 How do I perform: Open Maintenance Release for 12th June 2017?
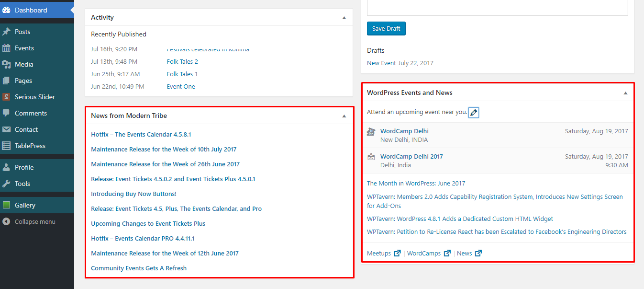pos(165,253)
